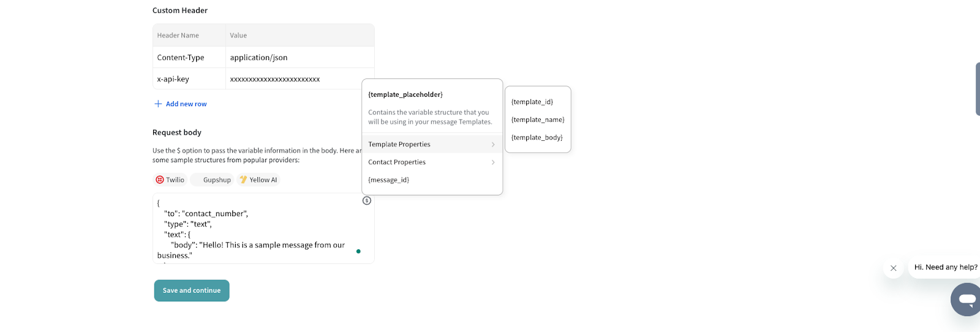Click the Content-Type header name cell
Screen dimensions: 980x332
(x=189, y=58)
